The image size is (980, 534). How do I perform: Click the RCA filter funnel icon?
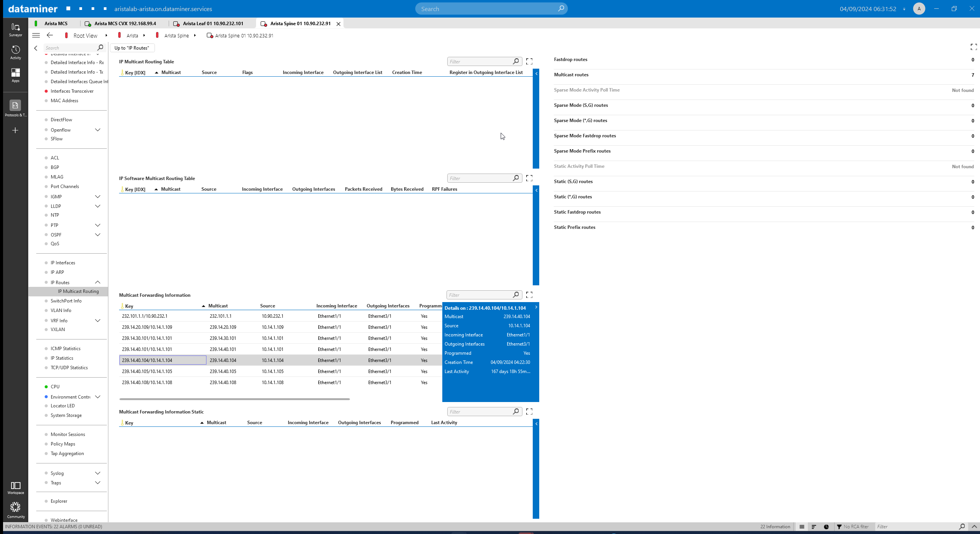[839, 527]
